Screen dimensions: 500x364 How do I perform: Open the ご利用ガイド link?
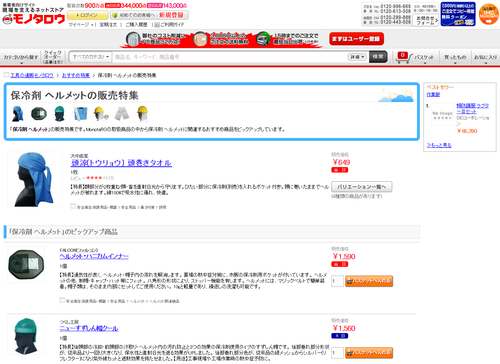click(169, 25)
